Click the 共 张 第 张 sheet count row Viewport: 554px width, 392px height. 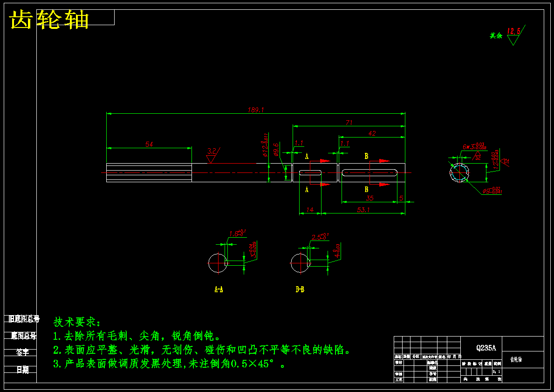pos(482,379)
